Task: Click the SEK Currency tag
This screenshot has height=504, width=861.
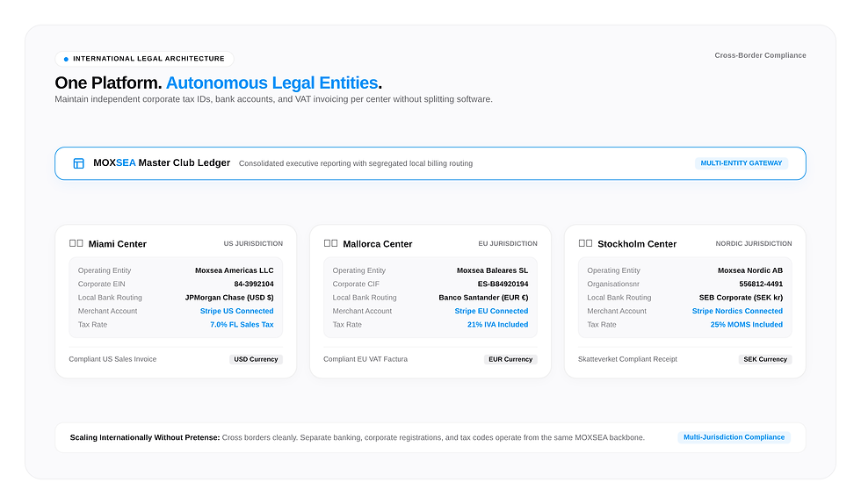Action: click(x=765, y=359)
